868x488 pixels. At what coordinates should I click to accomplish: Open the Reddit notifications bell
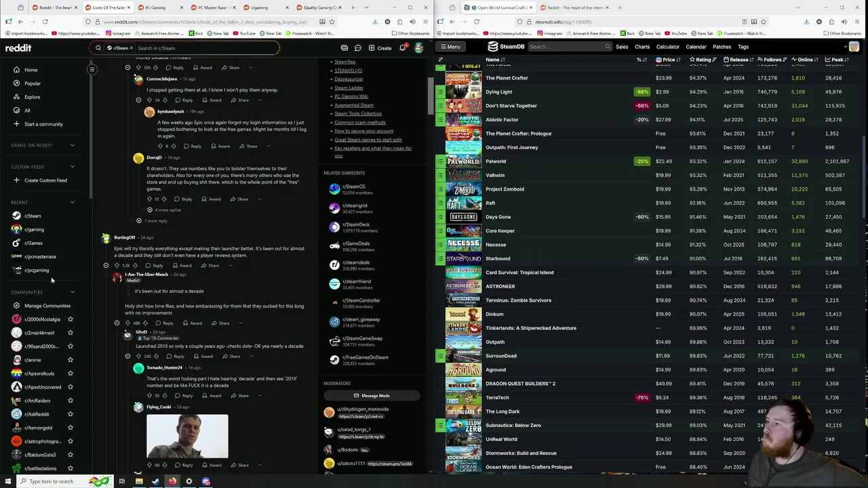(403, 48)
